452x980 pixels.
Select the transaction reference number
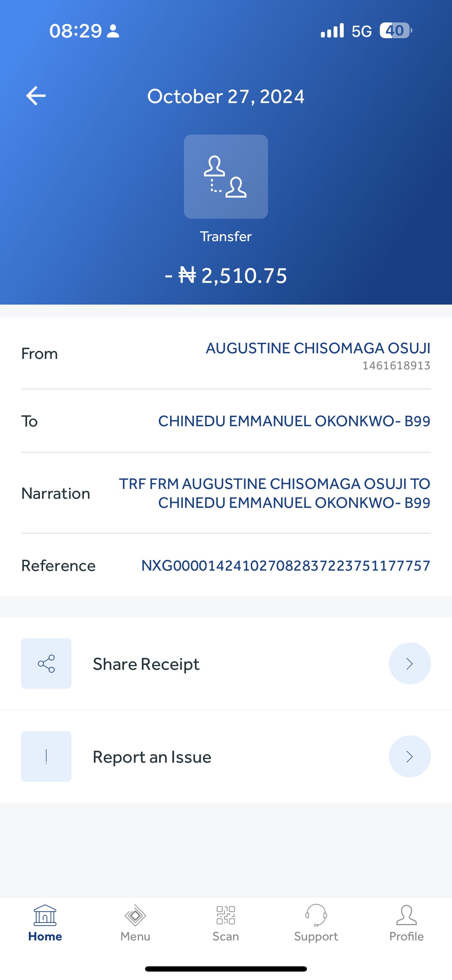(x=285, y=566)
